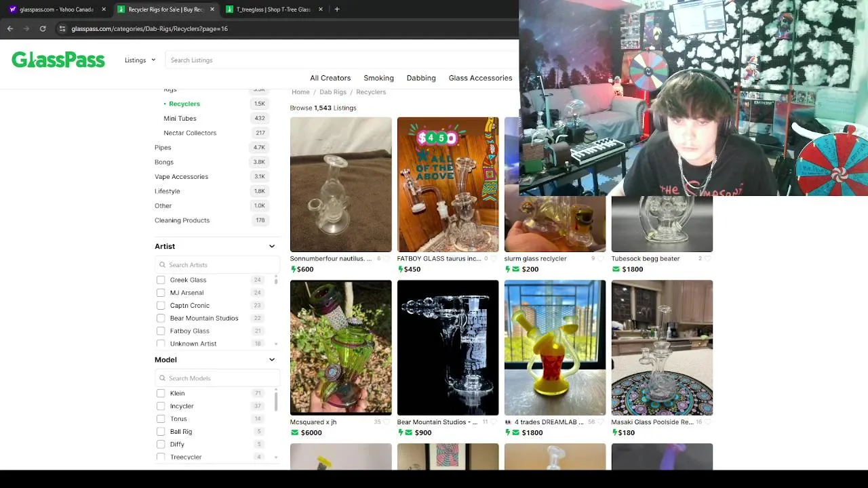Reload the page with the refresh icon
Screen dimensions: 868x488
(43, 28)
